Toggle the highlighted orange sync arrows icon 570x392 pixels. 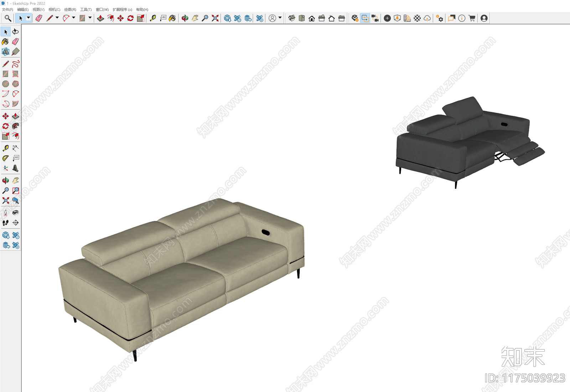click(365, 18)
